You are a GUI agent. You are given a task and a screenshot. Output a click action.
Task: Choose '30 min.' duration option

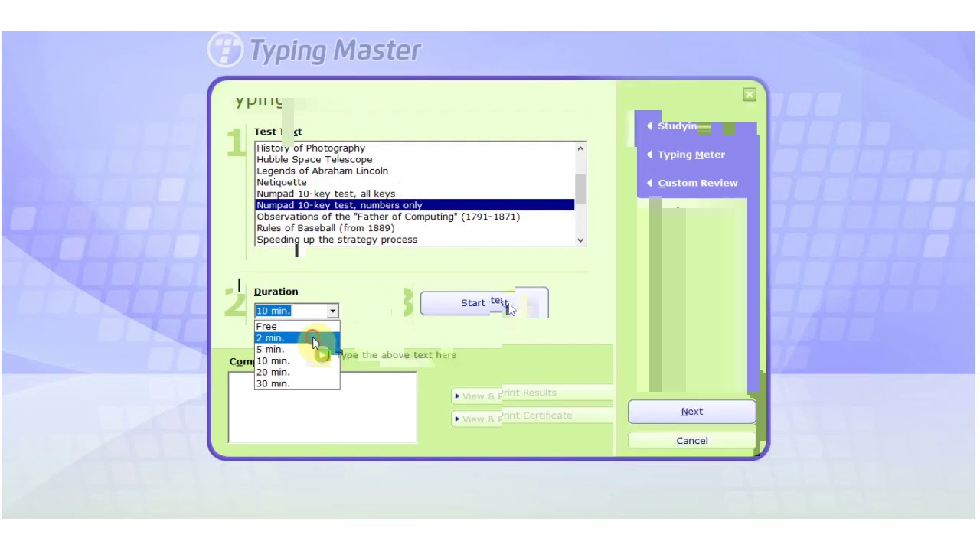(x=297, y=383)
